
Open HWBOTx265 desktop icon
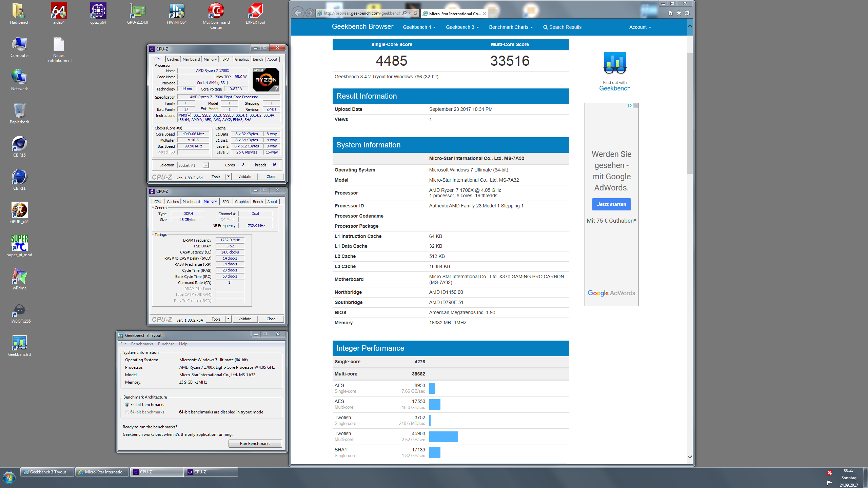click(x=19, y=312)
